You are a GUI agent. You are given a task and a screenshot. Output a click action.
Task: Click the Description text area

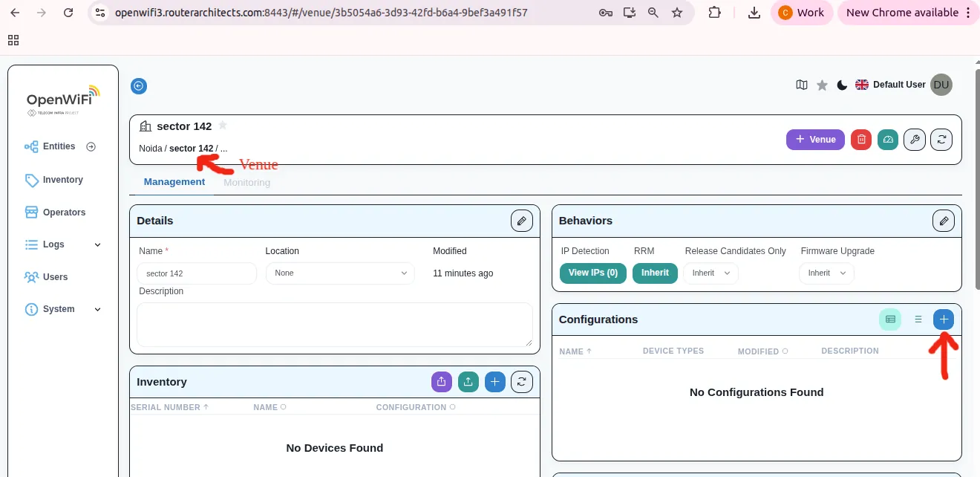334,324
